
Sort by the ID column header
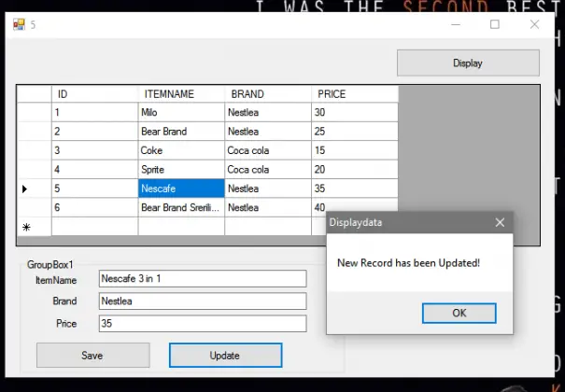click(x=94, y=94)
